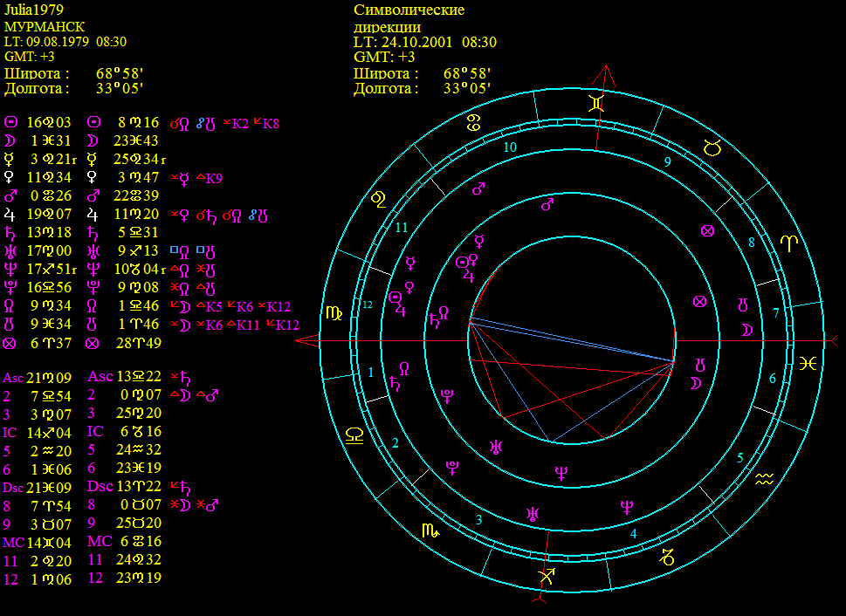Click the Libra symbol on the outer ring
846x616 pixels.
click(354, 435)
